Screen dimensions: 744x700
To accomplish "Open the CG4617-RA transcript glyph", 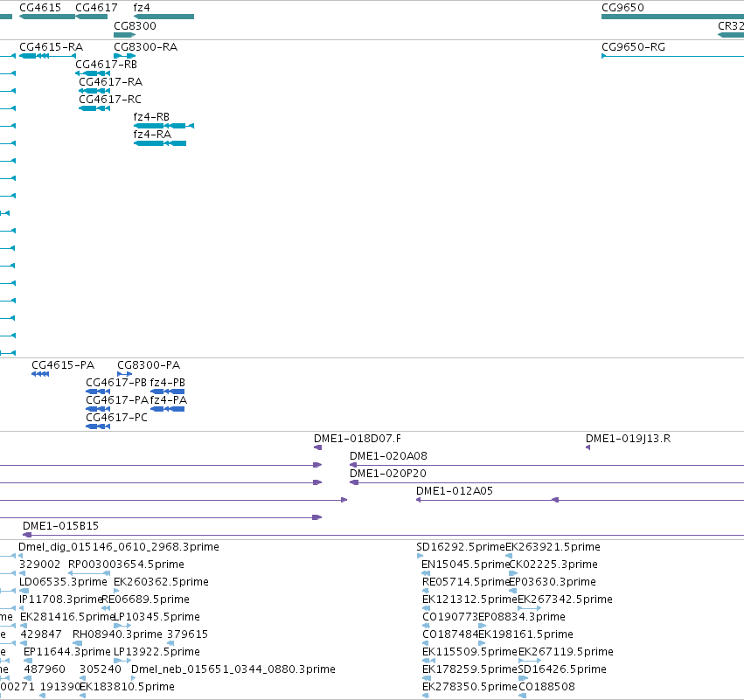I will click(94, 91).
